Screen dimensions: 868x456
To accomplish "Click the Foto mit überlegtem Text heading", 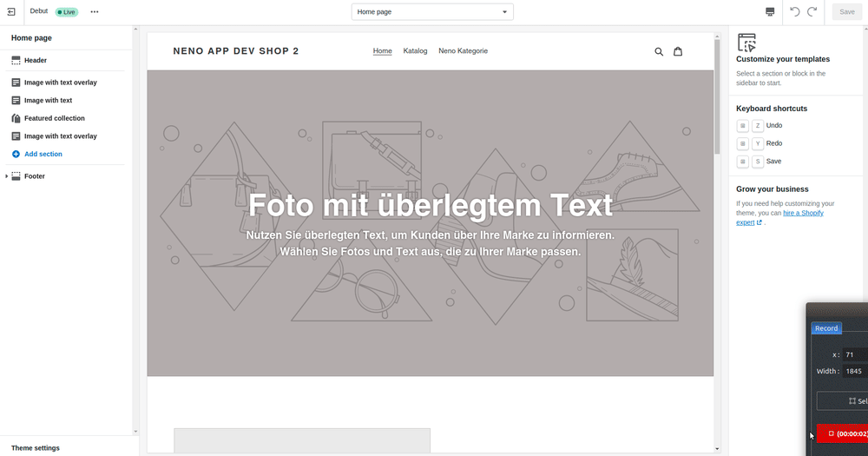I will pyautogui.click(x=431, y=205).
